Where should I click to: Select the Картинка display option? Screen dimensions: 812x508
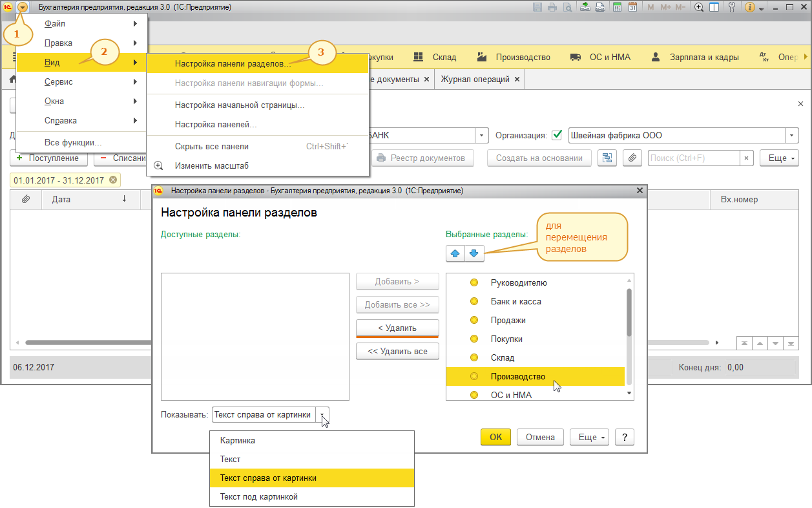311,440
